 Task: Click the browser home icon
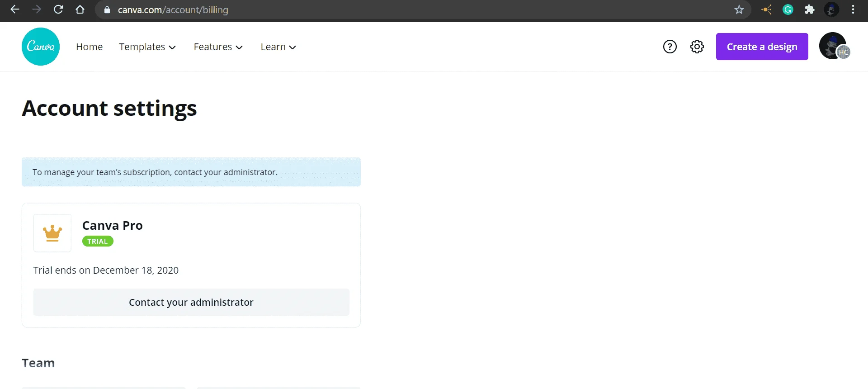[x=80, y=9]
